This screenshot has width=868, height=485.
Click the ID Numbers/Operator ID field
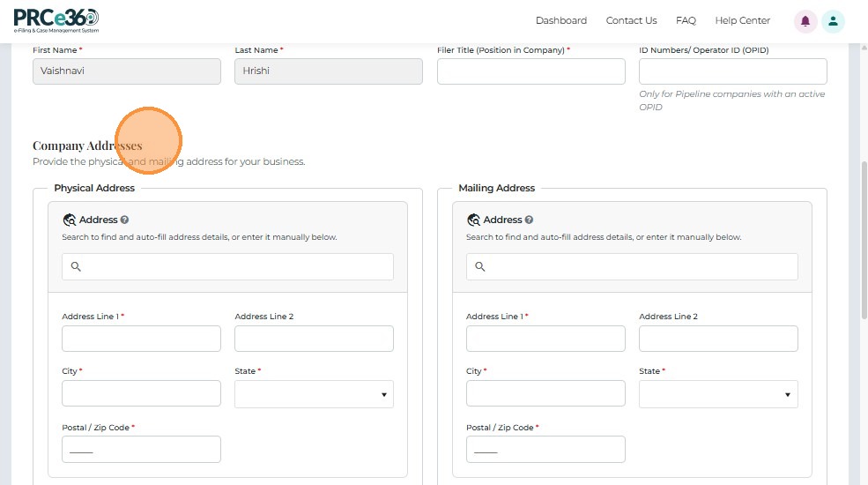pyautogui.click(x=733, y=71)
